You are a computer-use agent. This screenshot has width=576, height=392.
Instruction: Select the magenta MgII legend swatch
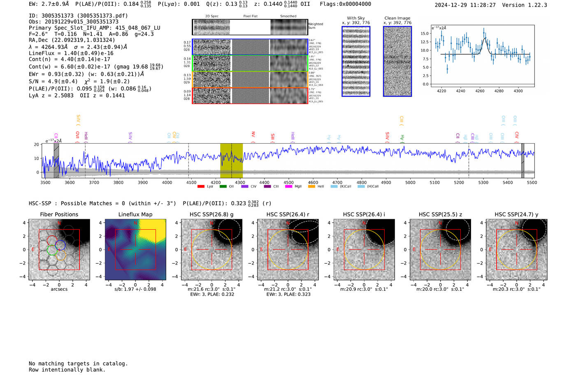(x=288, y=187)
